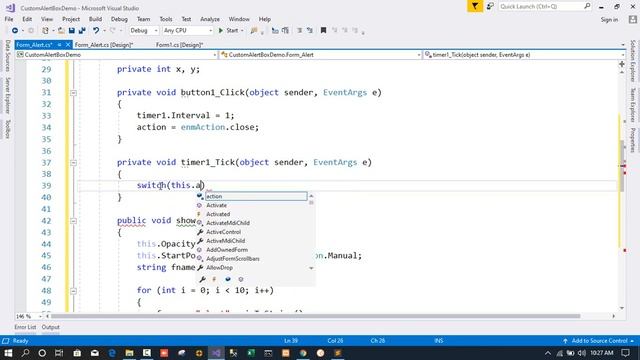Open the Debug menu

click(119, 19)
